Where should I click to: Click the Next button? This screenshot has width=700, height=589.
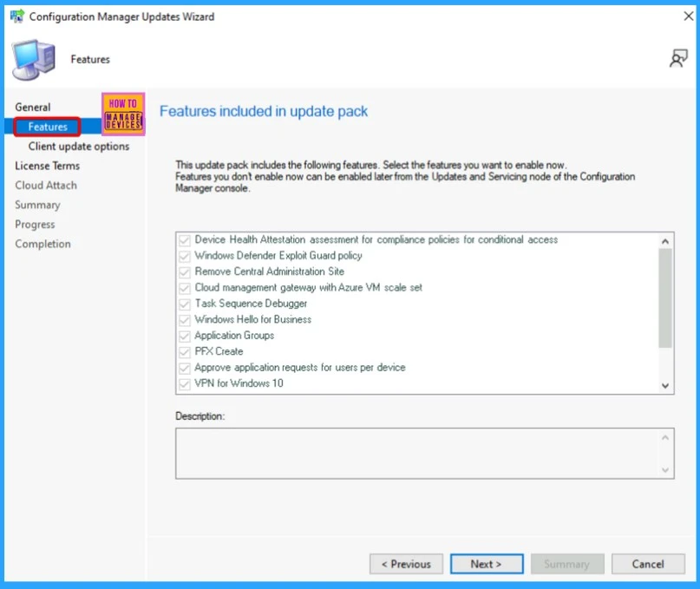click(x=487, y=564)
